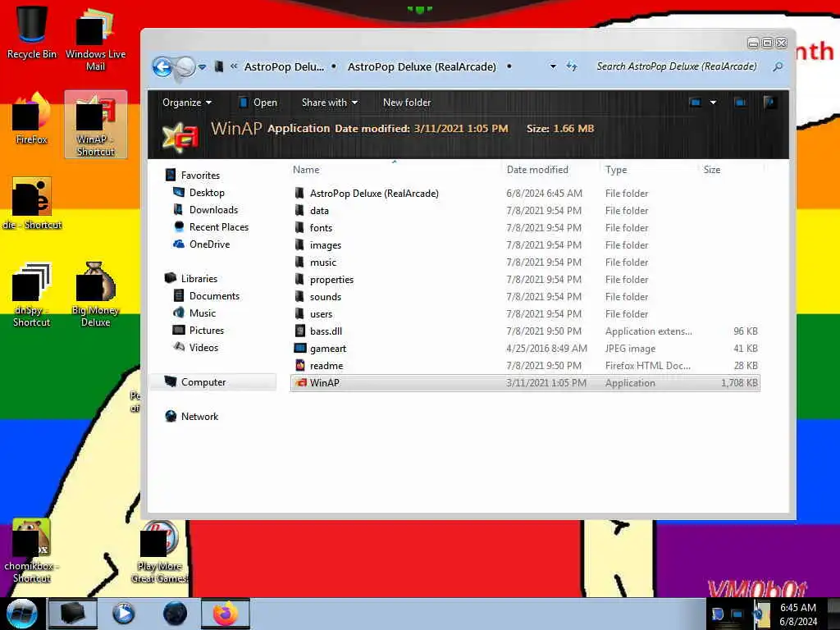The height and width of the screenshot is (630, 840).
Task: Refresh the folder view
Action: (x=572, y=66)
